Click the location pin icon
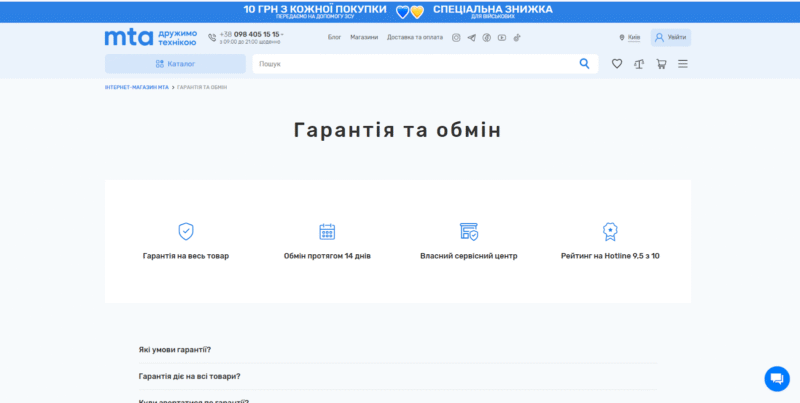The height and width of the screenshot is (403, 800). (x=621, y=37)
